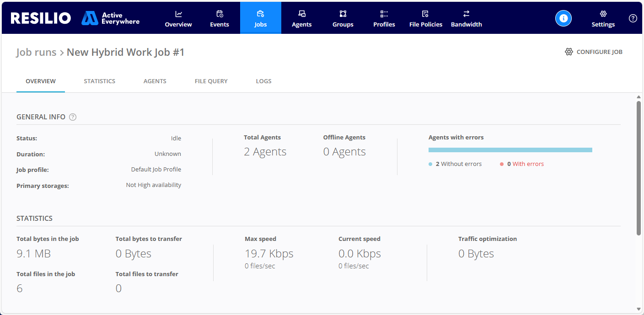Click the Job runs breadcrumb link
This screenshot has height=315, width=644.
click(36, 52)
